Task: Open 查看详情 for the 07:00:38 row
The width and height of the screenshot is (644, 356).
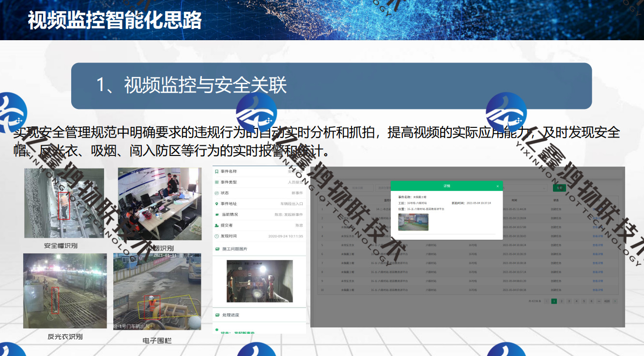Action: pos(598,290)
